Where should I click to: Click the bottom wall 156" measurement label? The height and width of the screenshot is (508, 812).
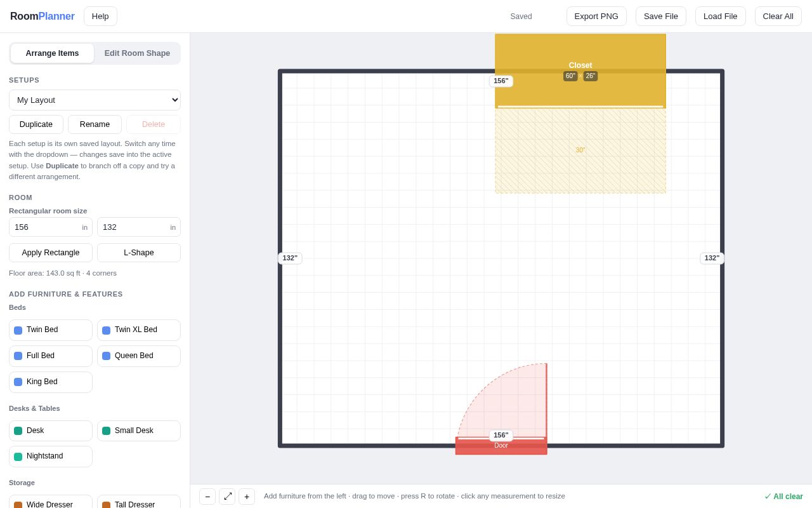pyautogui.click(x=501, y=436)
